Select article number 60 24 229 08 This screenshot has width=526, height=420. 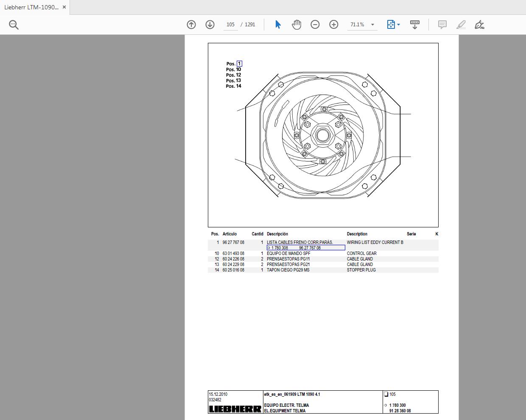click(233, 264)
